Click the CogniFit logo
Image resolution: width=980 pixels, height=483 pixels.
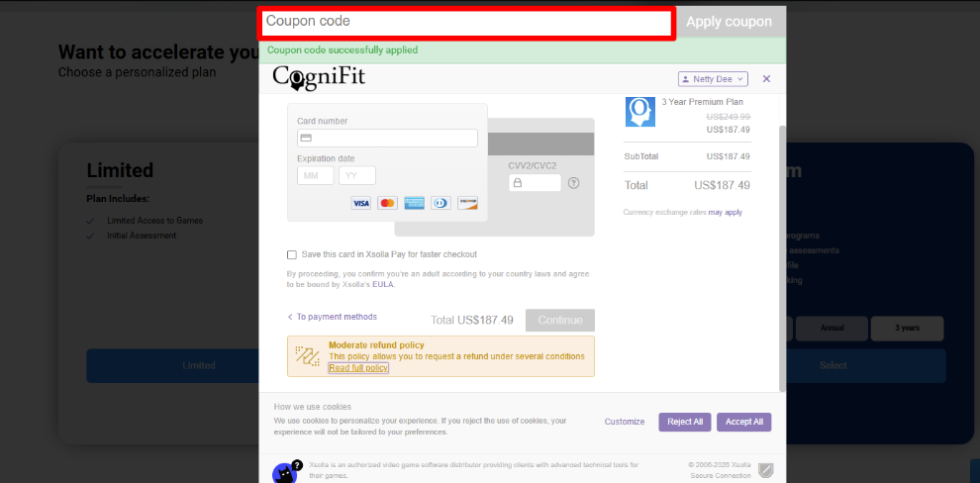tap(319, 78)
